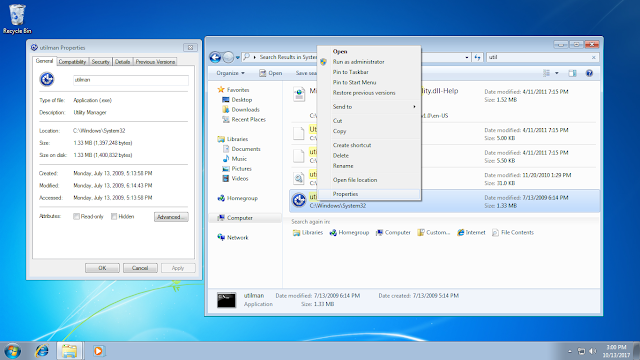
Task: Click the Advanced... button
Action: pos(171,217)
